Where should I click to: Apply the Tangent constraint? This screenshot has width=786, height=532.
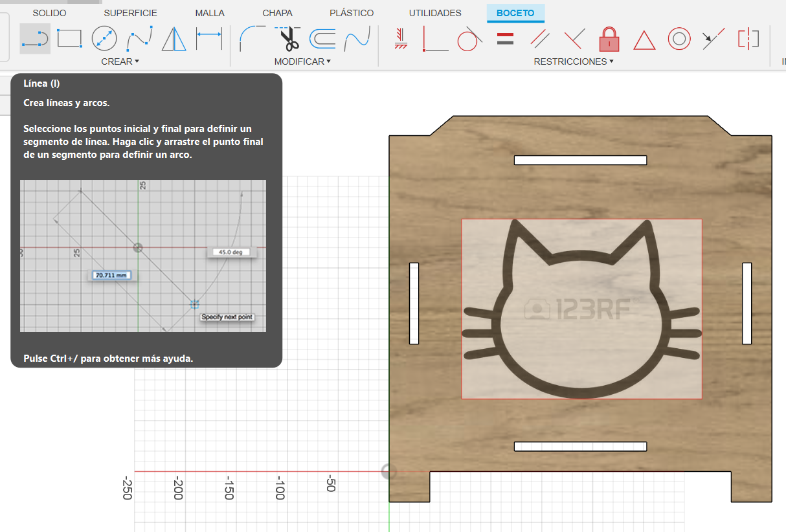[469, 39]
